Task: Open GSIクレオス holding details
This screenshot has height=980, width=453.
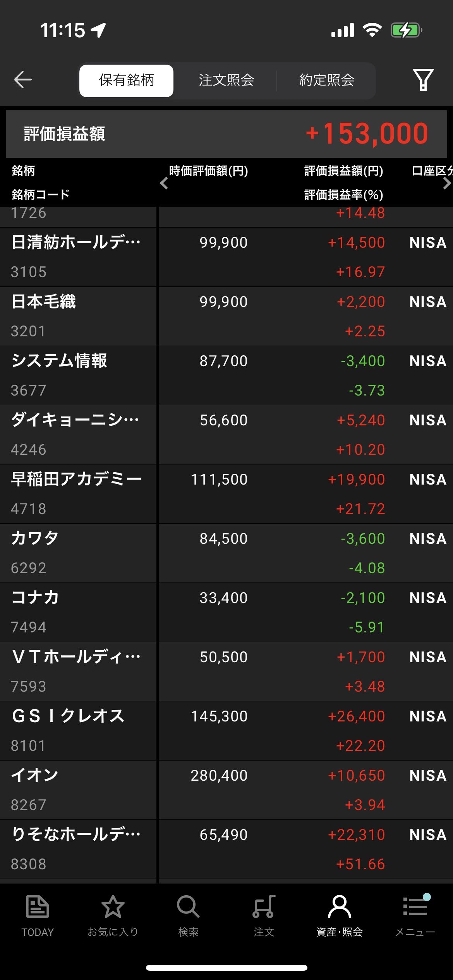Action: coord(226,731)
